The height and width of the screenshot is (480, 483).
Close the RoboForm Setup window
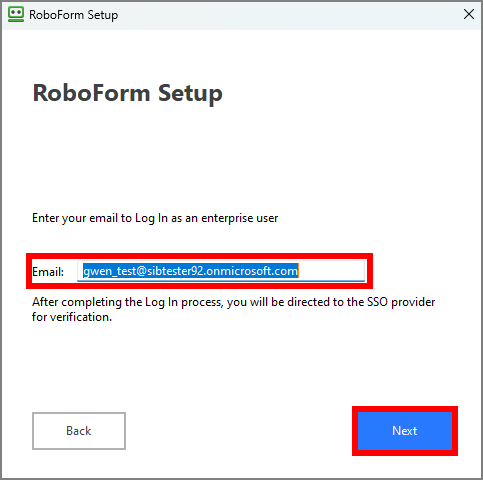point(469,14)
